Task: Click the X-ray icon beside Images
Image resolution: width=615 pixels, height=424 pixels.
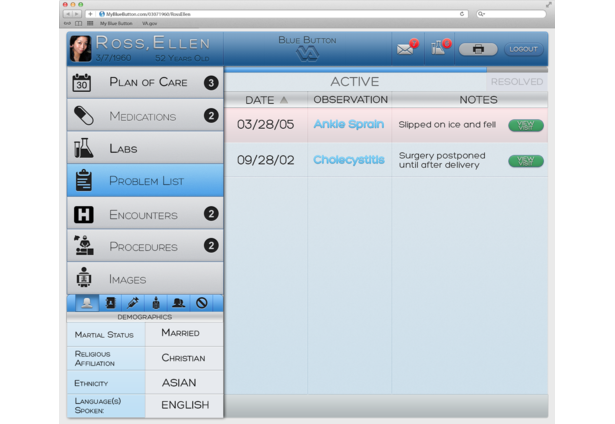Action: tap(84, 277)
